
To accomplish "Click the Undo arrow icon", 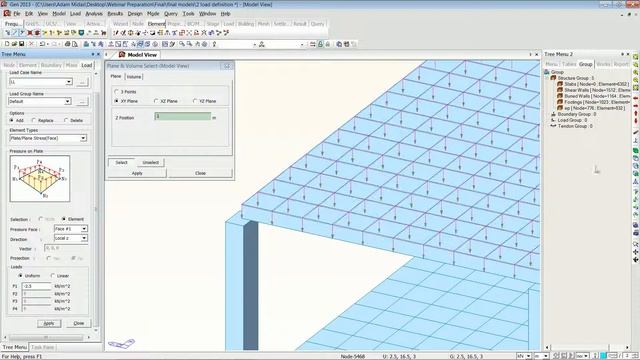I will coord(42,44).
